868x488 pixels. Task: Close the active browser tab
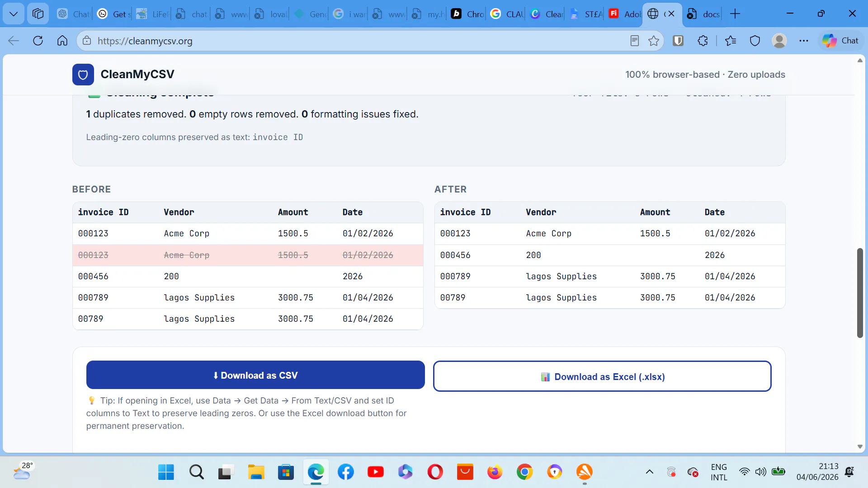click(671, 14)
